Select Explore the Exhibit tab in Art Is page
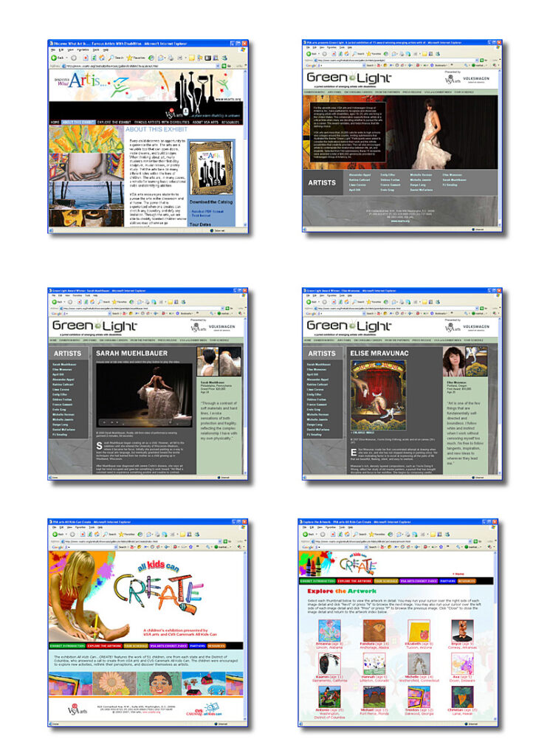 tap(114, 123)
